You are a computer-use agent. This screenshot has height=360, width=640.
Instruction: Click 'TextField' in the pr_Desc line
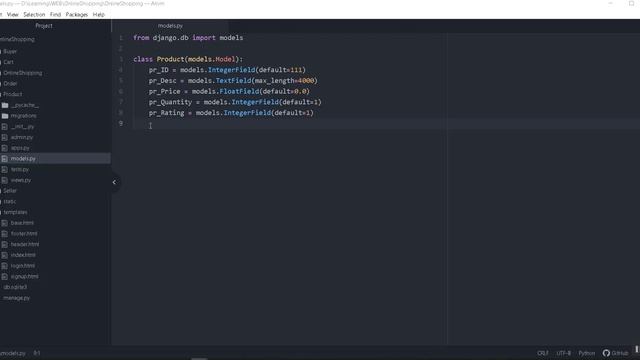233,81
